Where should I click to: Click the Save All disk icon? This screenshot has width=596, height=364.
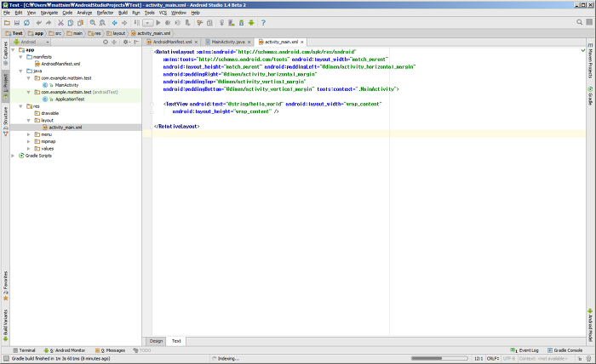tap(17, 23)
